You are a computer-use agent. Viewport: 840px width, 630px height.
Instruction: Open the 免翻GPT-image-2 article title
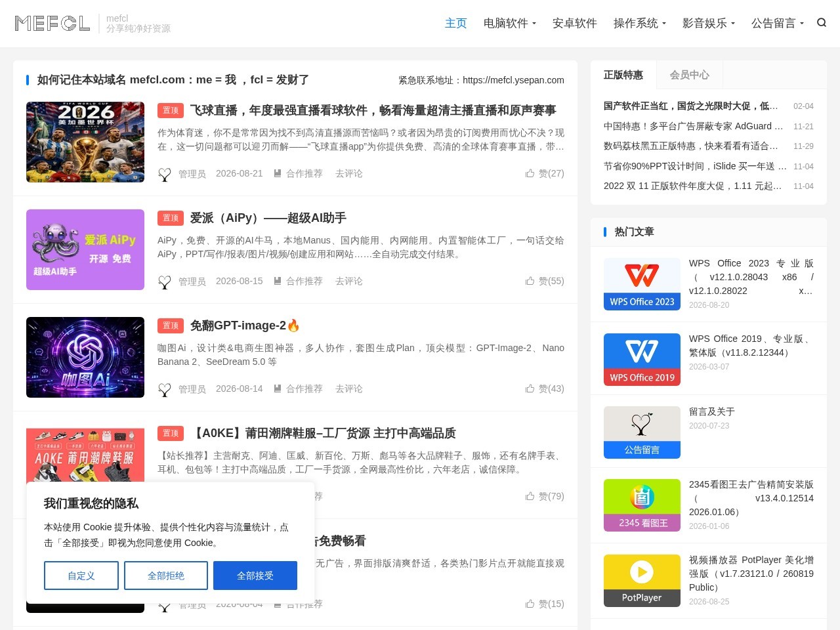tap(245, 325)
